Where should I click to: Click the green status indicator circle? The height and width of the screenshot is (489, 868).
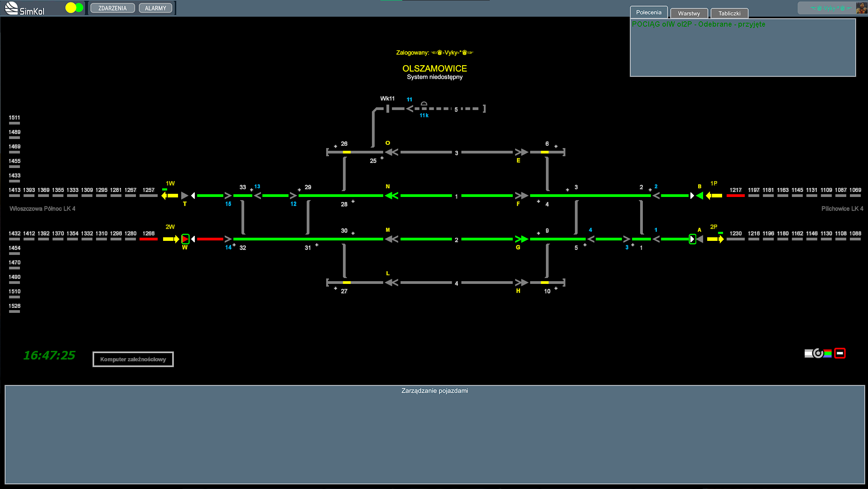[79, 8]
